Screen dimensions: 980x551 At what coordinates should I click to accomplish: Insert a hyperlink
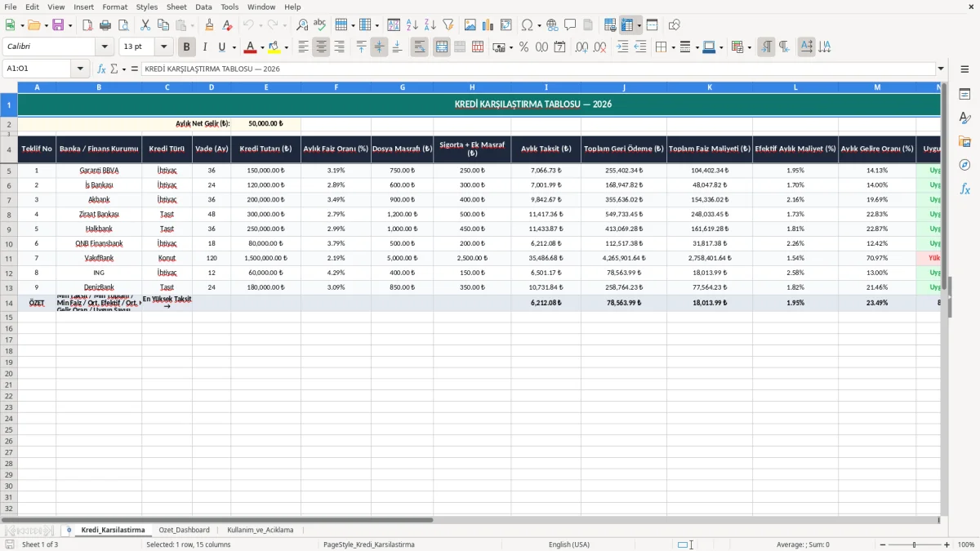(x=552, y=25)
